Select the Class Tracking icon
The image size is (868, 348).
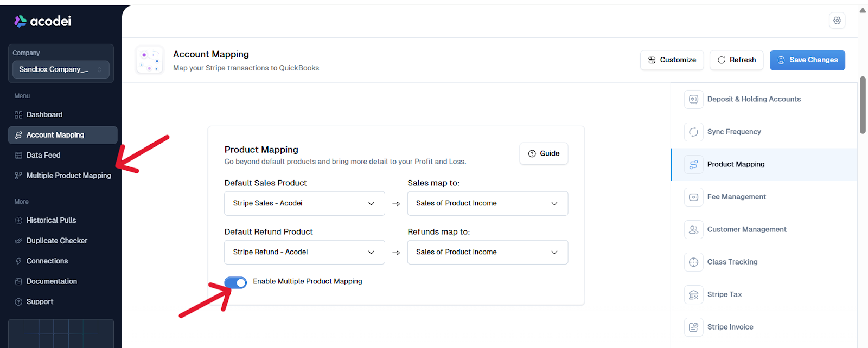pos(693,262)
